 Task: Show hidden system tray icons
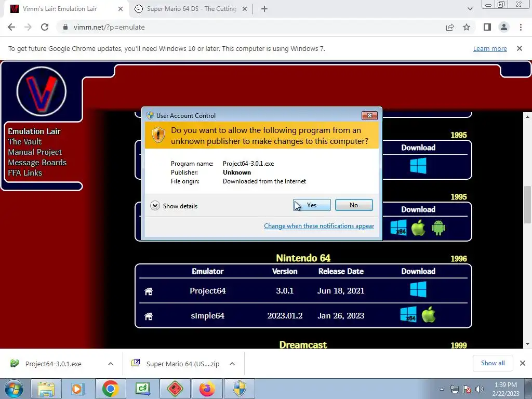(442, 389)
